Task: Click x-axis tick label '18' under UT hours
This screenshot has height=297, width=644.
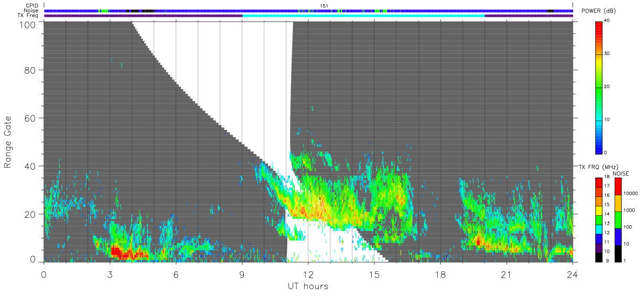Action: point(440,274)
